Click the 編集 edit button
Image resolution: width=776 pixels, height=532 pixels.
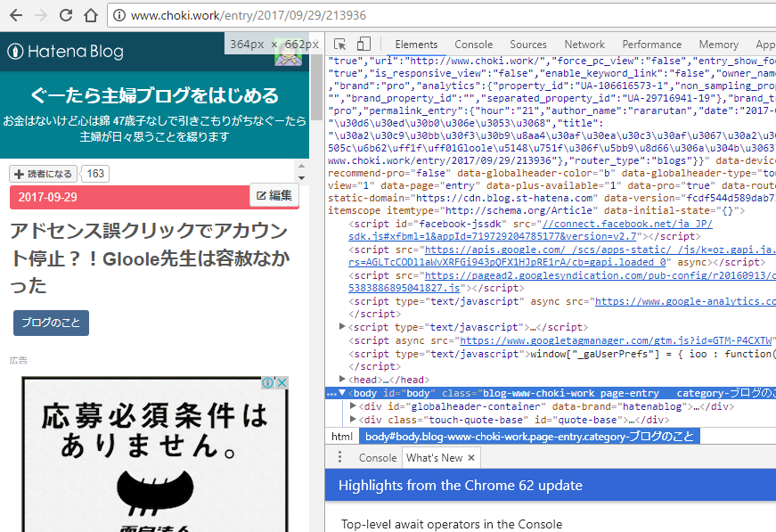point(274,195)
